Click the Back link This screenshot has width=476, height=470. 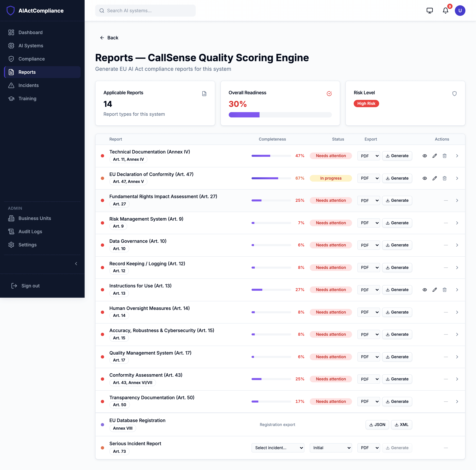click(x=109, y=38)
